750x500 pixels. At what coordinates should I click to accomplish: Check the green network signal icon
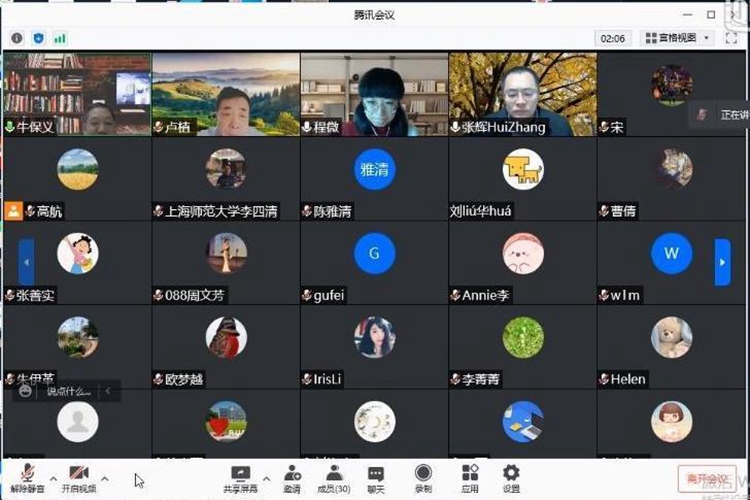[60, 38]
